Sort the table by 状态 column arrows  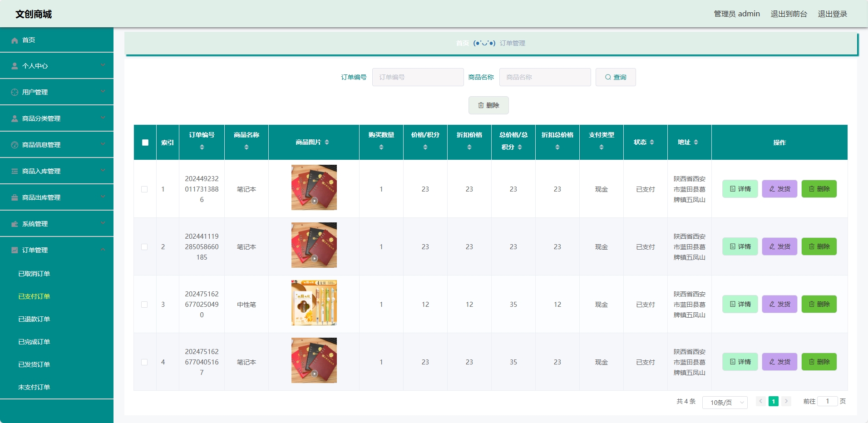pyautogui.click(x=652, y=143)
